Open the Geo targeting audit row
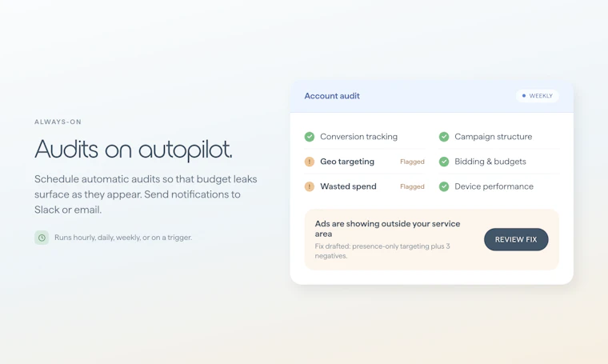Viewport: 608px width, 364px height. (365, 162)
